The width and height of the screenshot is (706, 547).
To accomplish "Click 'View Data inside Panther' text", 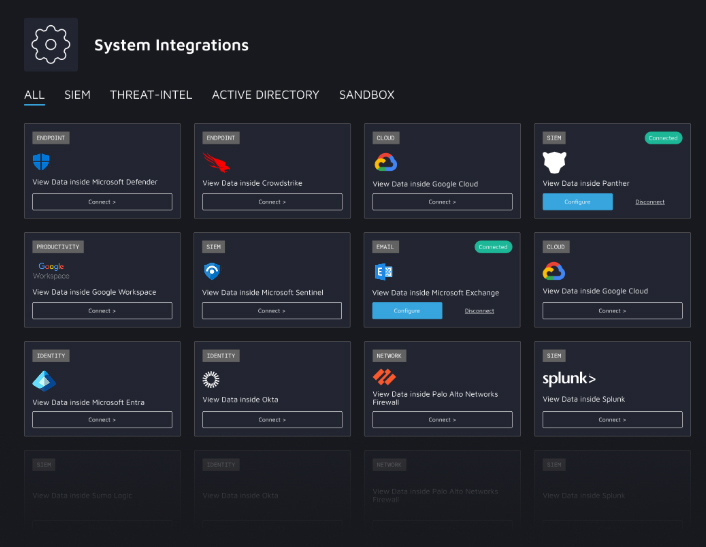I will [586, 183].
